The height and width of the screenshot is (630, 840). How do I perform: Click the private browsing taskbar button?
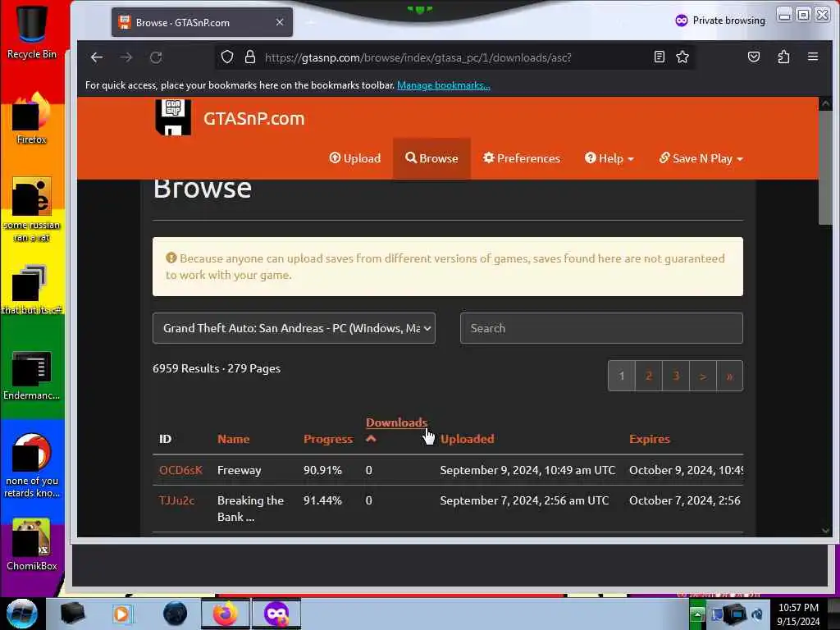[x=276, y=614]
